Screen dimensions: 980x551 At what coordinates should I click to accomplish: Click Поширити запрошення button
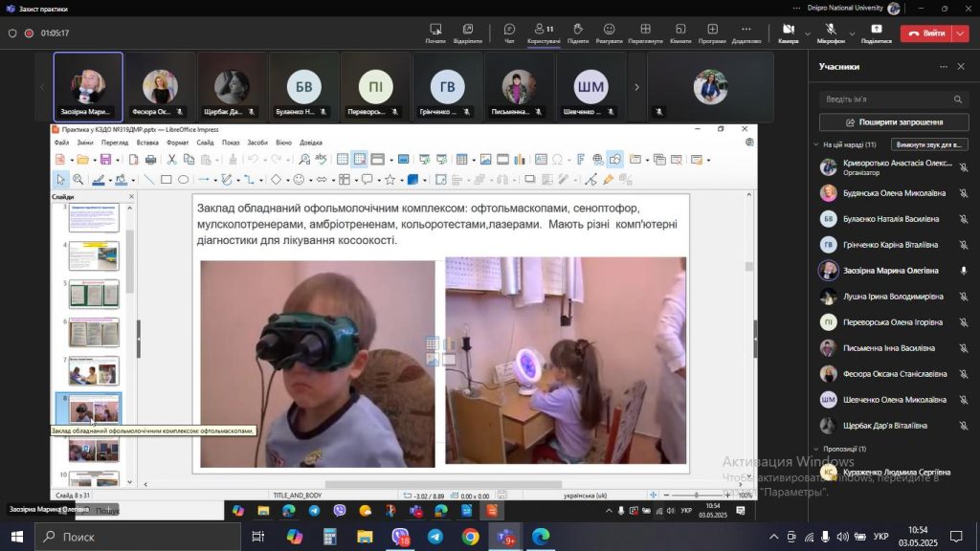pos(894,122)
